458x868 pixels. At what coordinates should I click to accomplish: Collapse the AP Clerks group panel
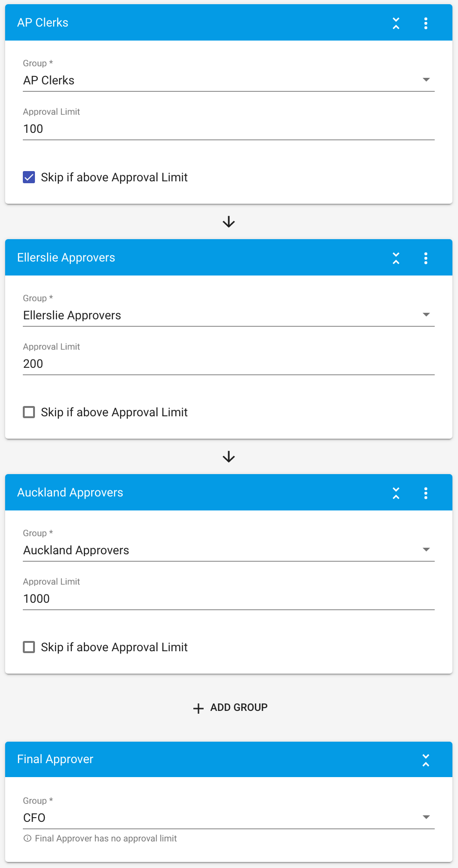click(x=396, y=23)
